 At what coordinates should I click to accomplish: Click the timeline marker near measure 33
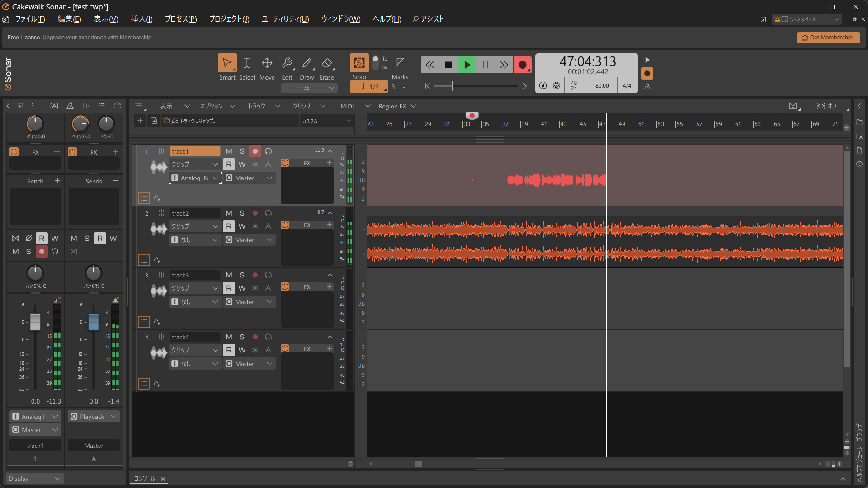coord(472,116)
